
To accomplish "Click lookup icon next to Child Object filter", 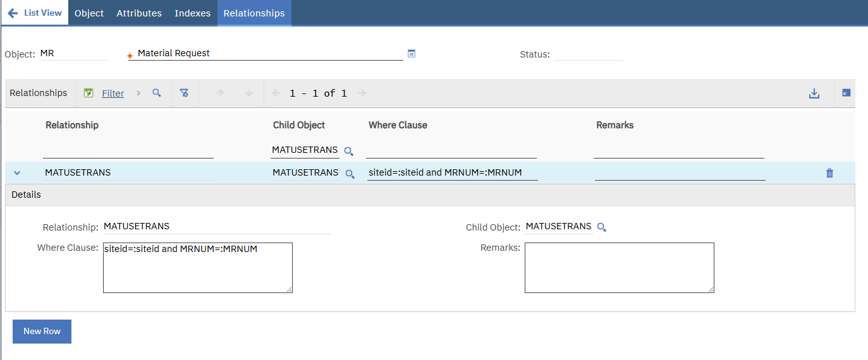I will (349, 151).
